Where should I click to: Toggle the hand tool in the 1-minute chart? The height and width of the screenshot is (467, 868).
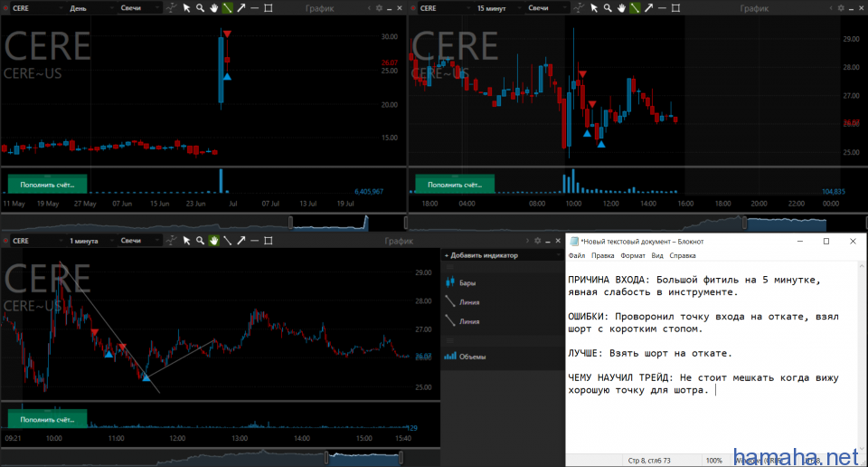click(213, 241)
